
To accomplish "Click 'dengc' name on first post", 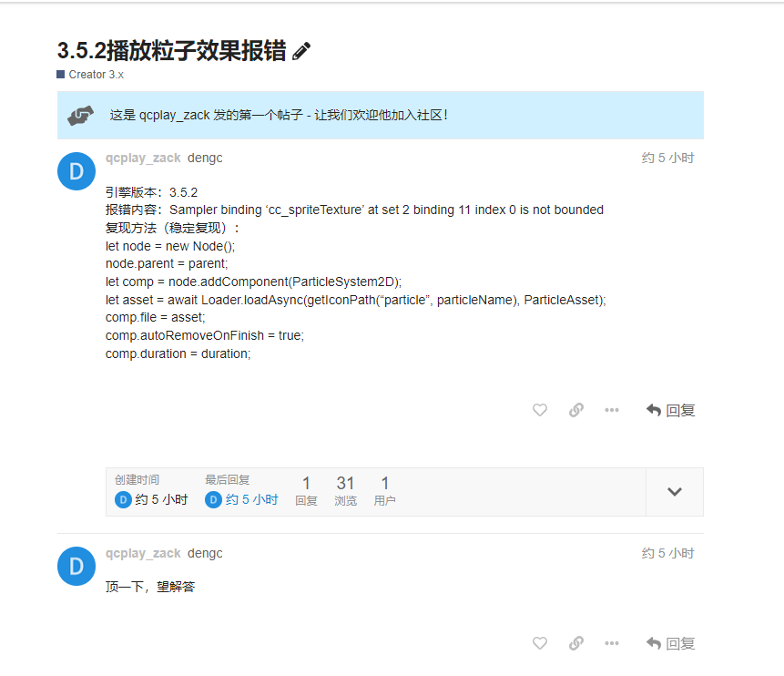I will click(205, 159).
